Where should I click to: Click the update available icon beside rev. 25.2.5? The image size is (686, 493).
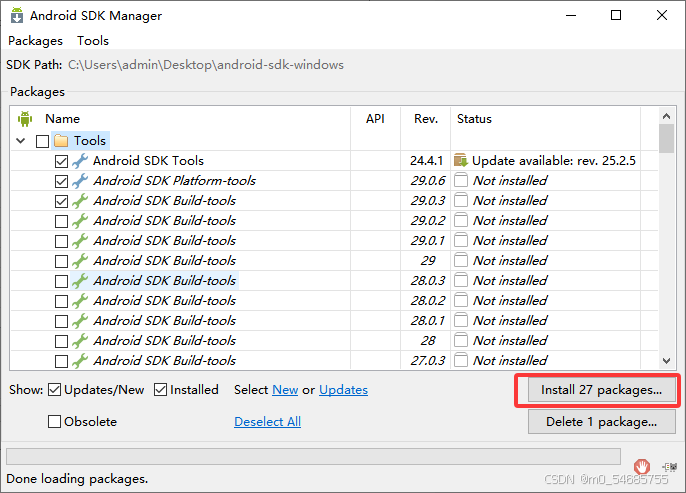(x=461, y=161)
